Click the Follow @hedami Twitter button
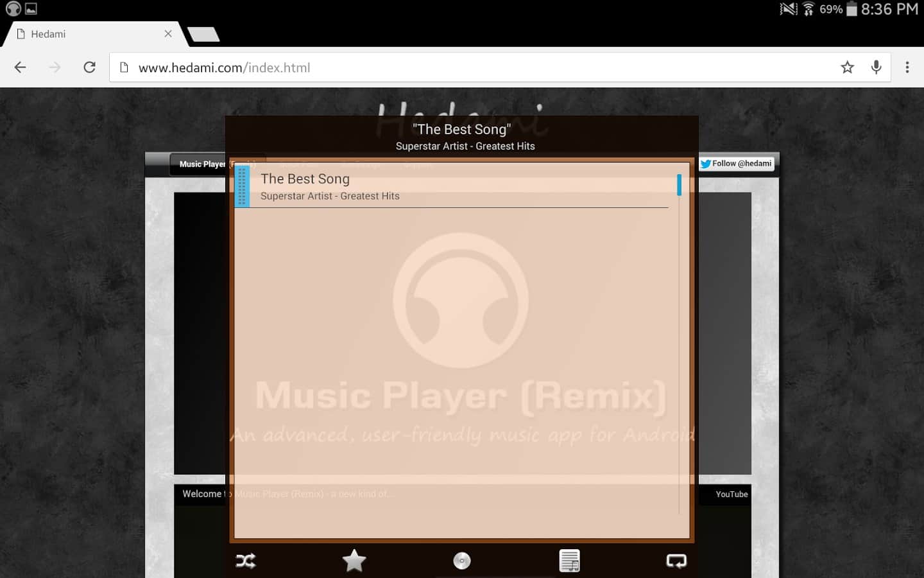Viewport: 924px width, 578px height. [737, 164]
